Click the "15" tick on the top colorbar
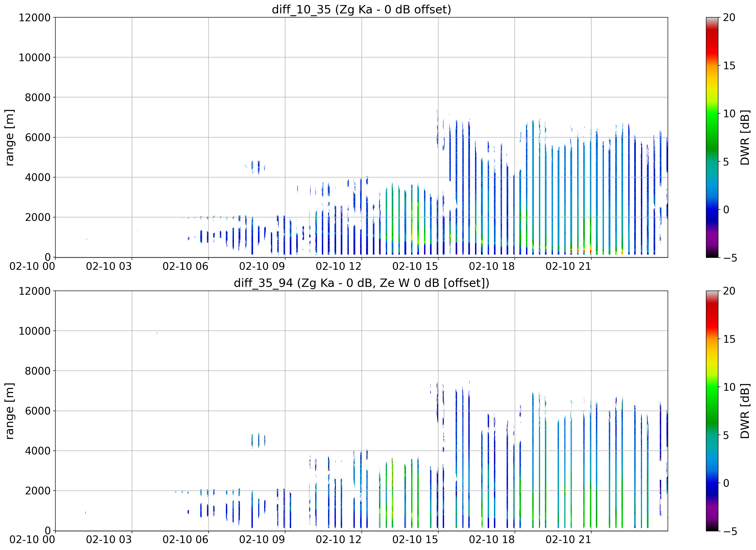Image resolution: width=756 pixels, height=550 pixels. click(x=729, y=65)
